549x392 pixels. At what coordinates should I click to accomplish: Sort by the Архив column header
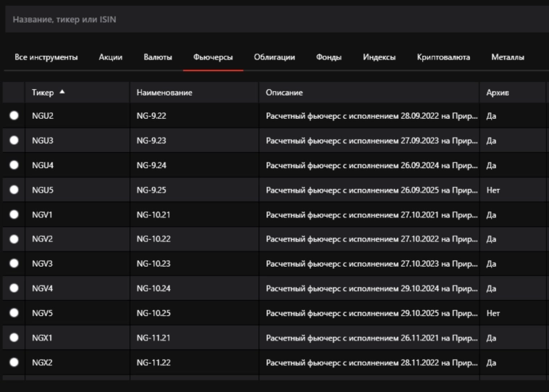click(x=498, y=93)
